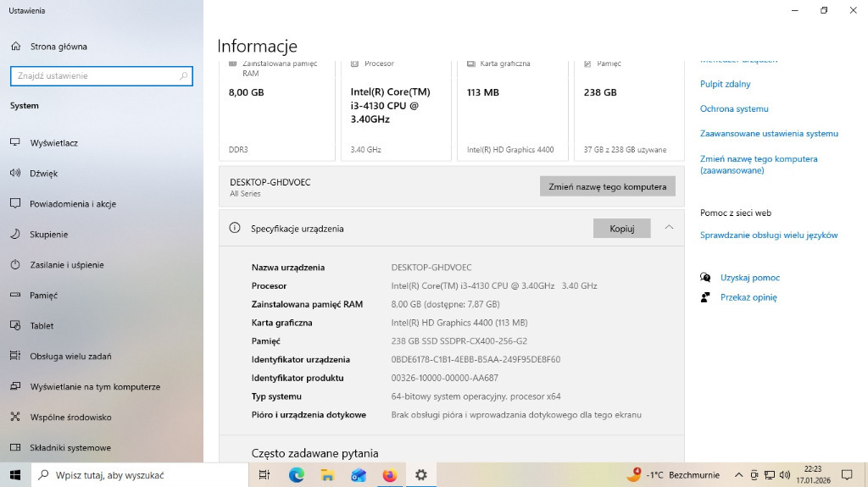Click product ID 00326-10000-00000-AA687
The height and width of the screenshot is (487, 868).
tap(444, 378)
